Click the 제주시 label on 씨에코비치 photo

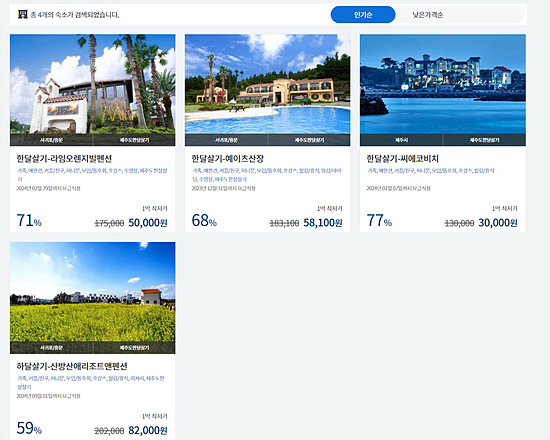pyautogui.click(x=401, y=140)
